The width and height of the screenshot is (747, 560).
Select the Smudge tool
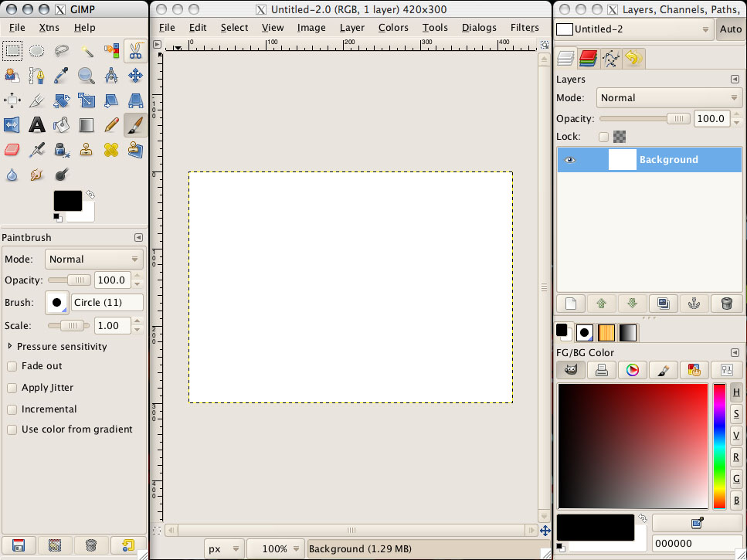36,175
